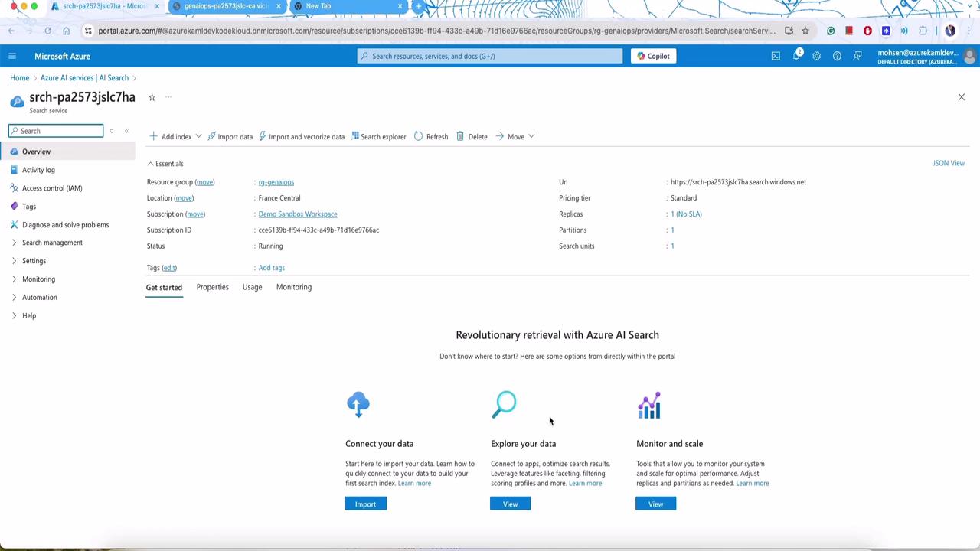View the notifications bell

(796, 56)
